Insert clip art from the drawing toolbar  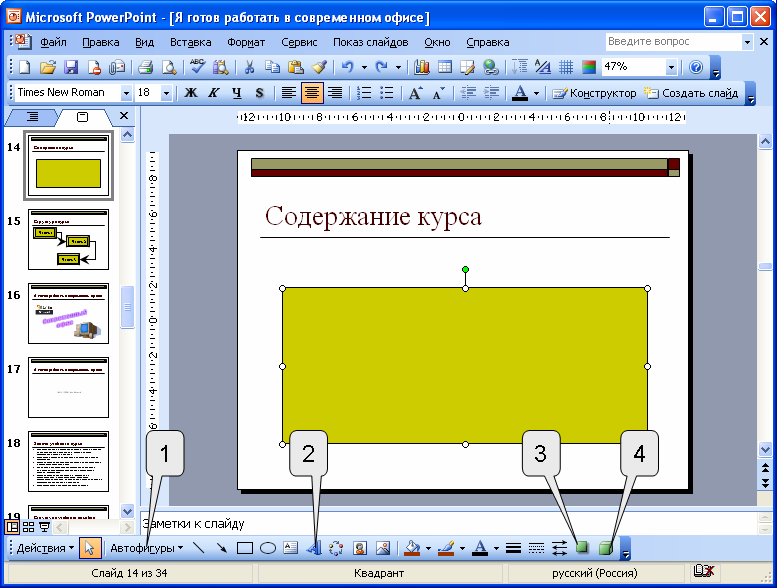(x=360, y=548)
